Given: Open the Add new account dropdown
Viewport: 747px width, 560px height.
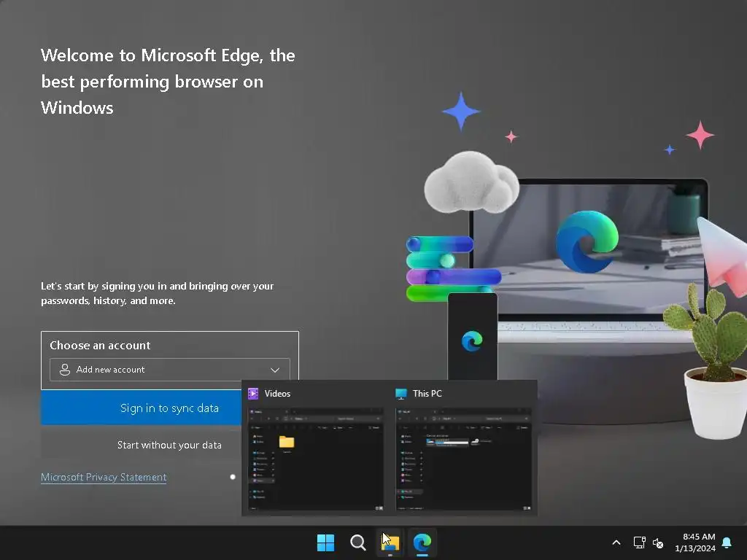Looking at the screenshot, I should coord(169,370).
